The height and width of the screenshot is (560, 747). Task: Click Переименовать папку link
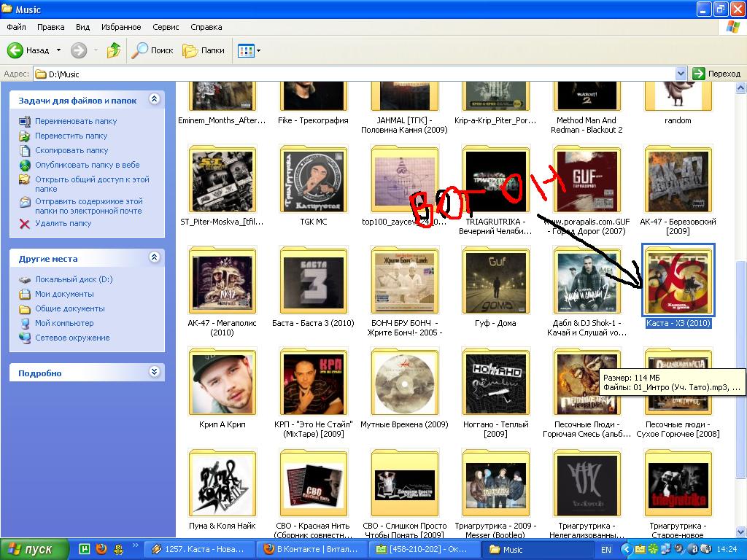pyautogui.click(x=76, y=121)
